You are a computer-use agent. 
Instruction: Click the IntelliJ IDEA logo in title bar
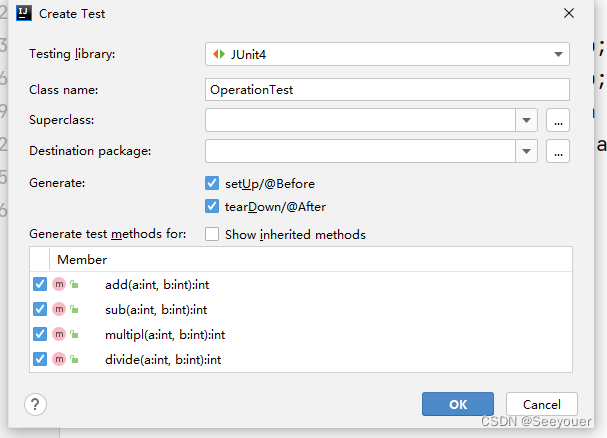24,13
